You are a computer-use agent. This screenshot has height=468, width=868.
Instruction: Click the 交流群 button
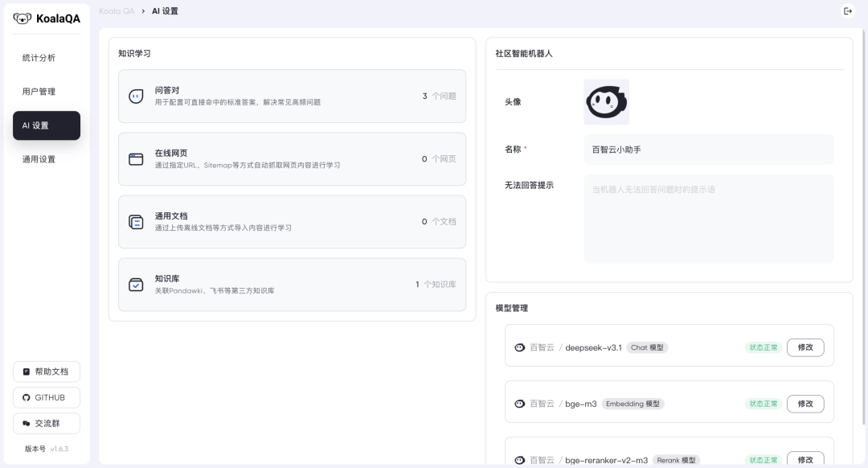coord(46,423)
